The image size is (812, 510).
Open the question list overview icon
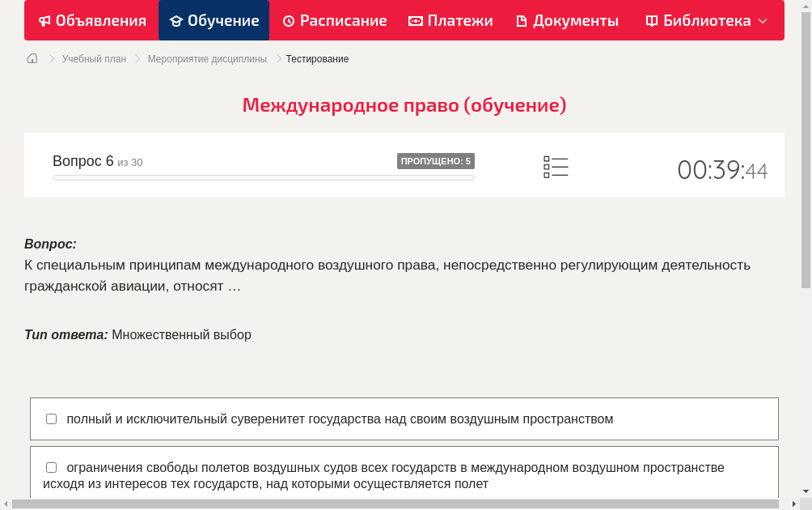pyautogui.click(x=556, y=166)
